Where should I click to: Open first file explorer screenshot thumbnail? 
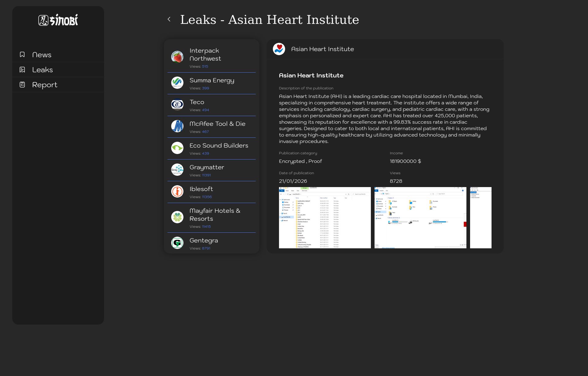click(x=325, y=217)
